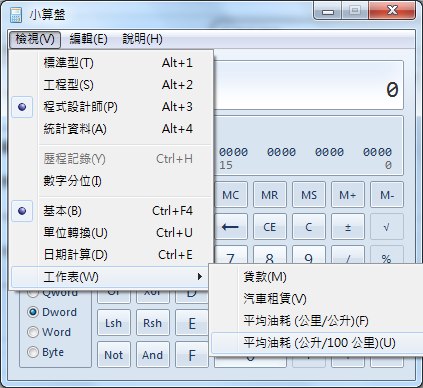Open the 檢視(V) menu

[x=35, y=39]
